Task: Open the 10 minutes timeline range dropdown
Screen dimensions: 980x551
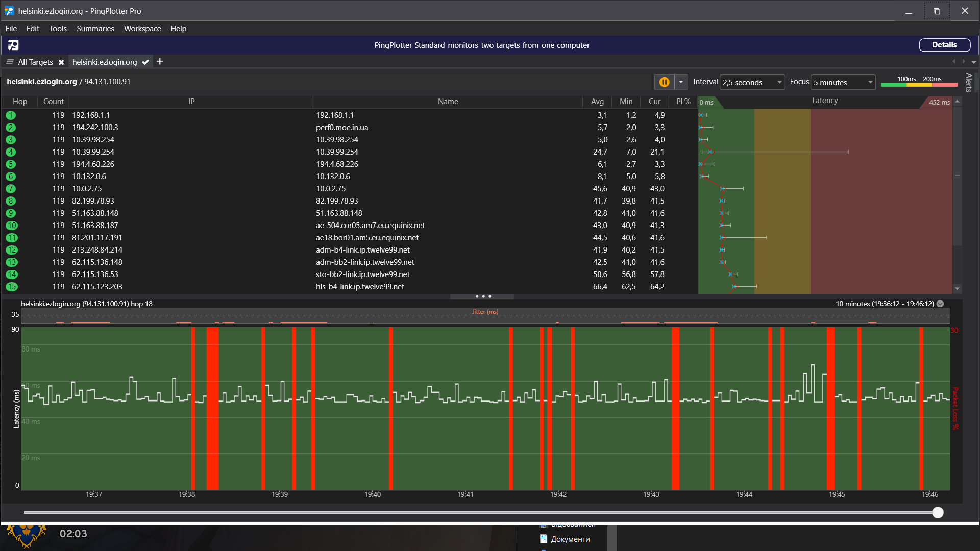Action: pyautogui.click(x=940, y=304)
